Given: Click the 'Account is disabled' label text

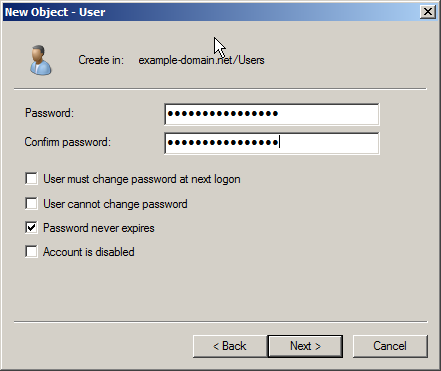Looking at the screenshot, I should coord(89,252).
